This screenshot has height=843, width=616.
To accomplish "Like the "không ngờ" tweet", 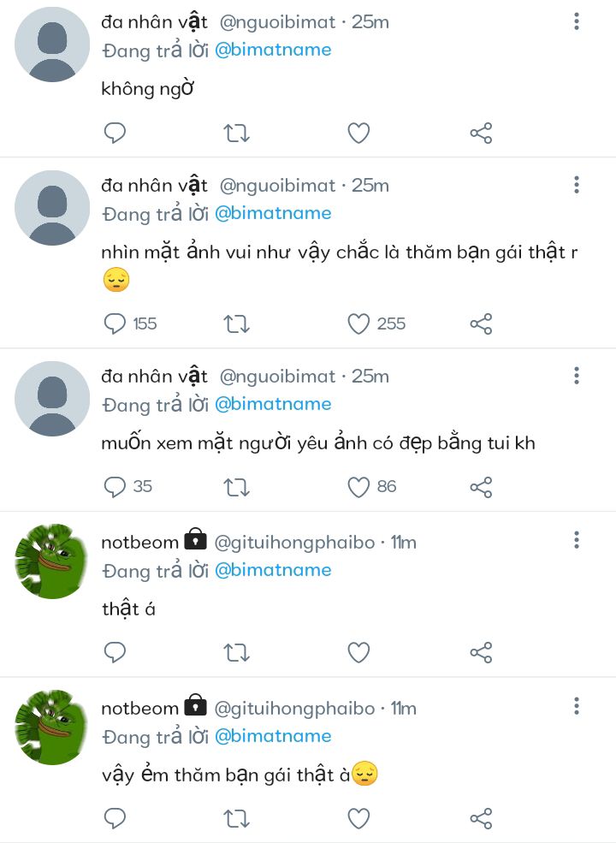I will pos(358,133).
